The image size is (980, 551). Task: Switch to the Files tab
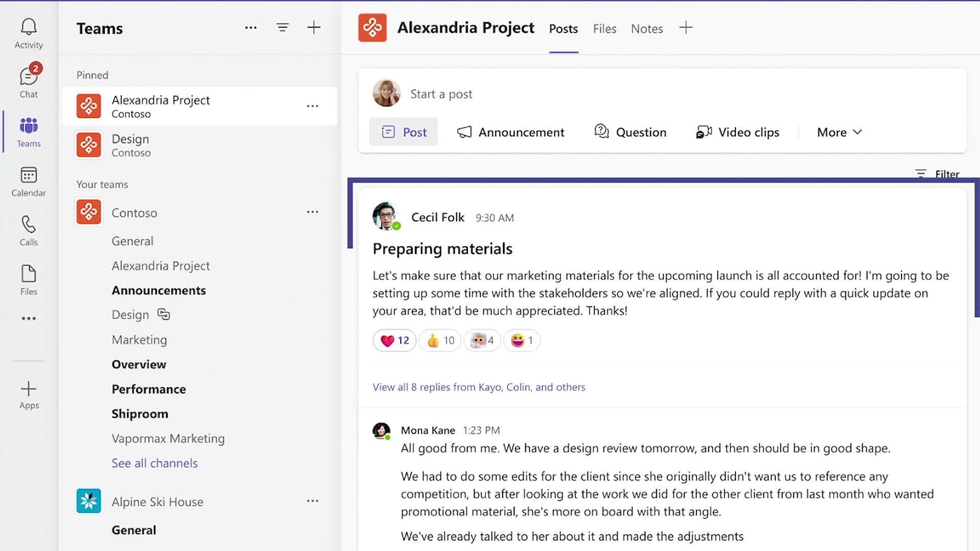pyautogui.click(x=604, y=28)
